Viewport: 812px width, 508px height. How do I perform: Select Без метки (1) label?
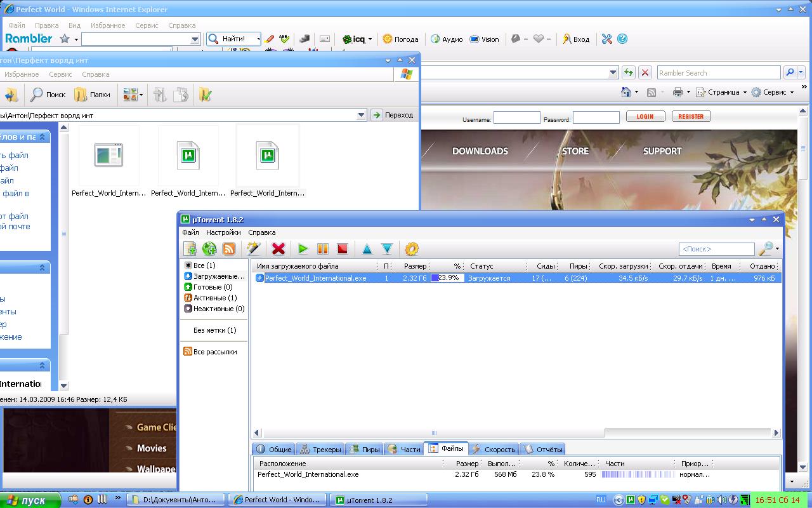click(x=214, y=330)
